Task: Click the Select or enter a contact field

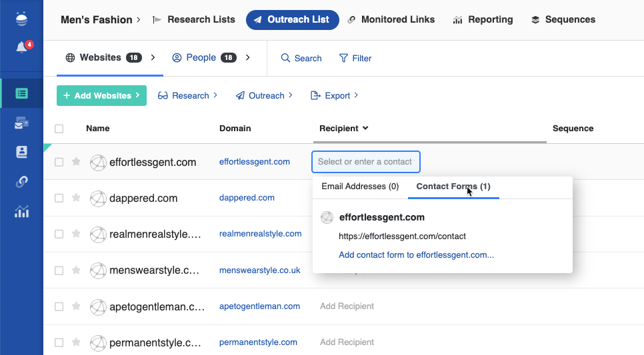Action: click(365, 162)
